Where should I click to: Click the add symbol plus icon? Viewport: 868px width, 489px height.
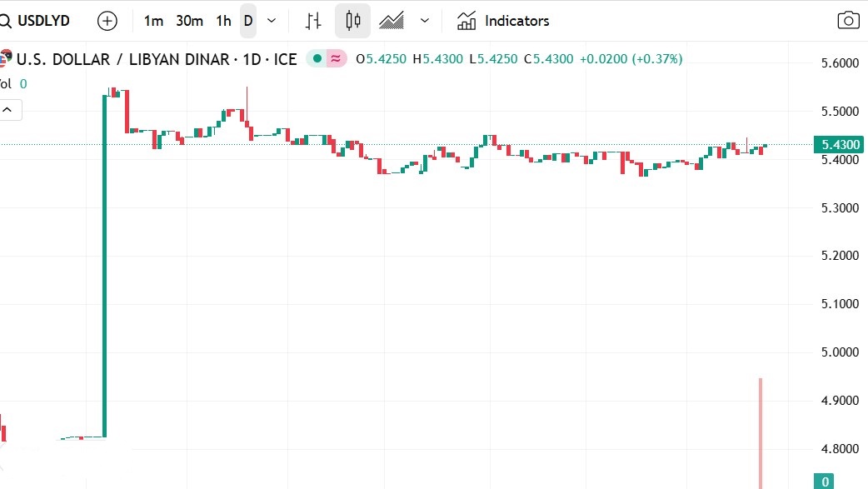[107, 21]
